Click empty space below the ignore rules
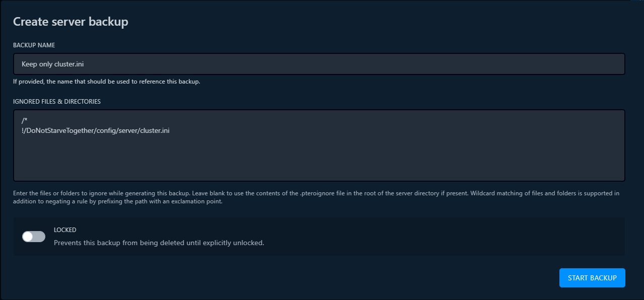 (x=319, y=161)
